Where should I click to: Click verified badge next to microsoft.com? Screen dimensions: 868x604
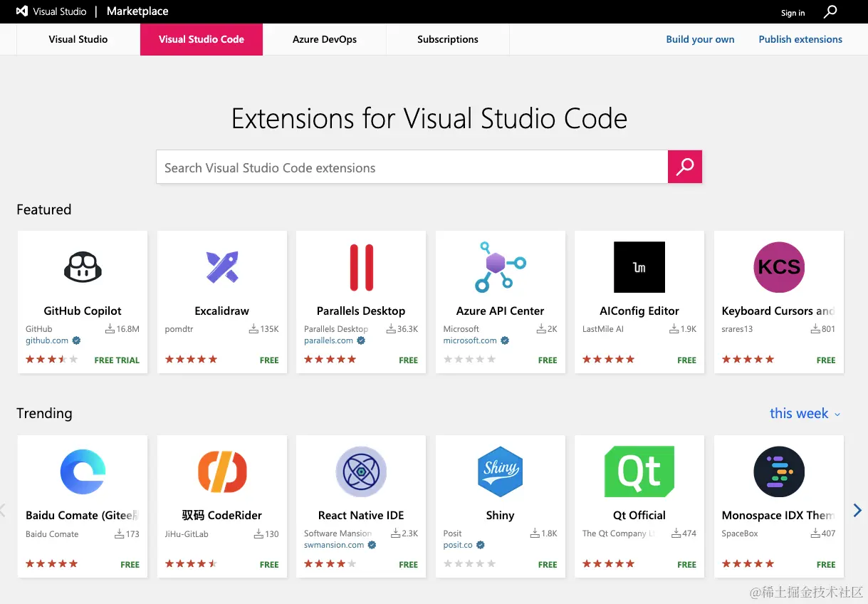point(505,341)
